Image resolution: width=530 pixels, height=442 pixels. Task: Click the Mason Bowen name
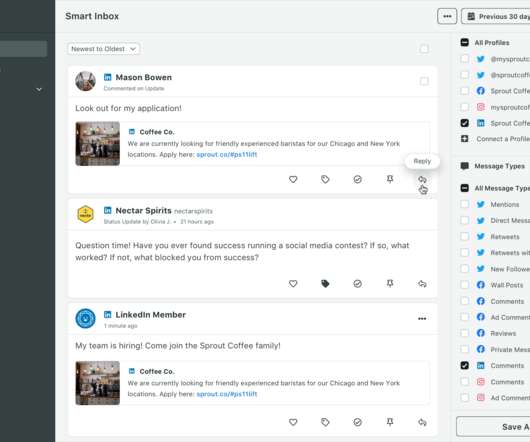pyautogui.click(x=144, y=77)
